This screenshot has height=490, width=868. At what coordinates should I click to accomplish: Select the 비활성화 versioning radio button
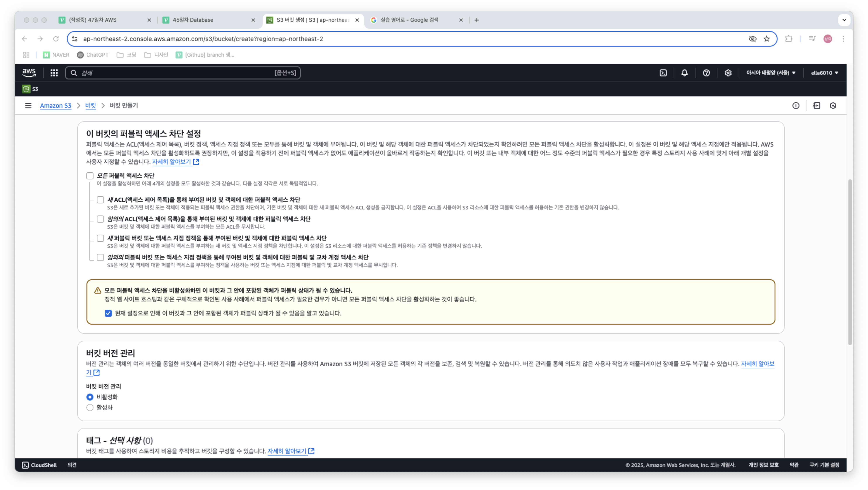tap(90, 397)
